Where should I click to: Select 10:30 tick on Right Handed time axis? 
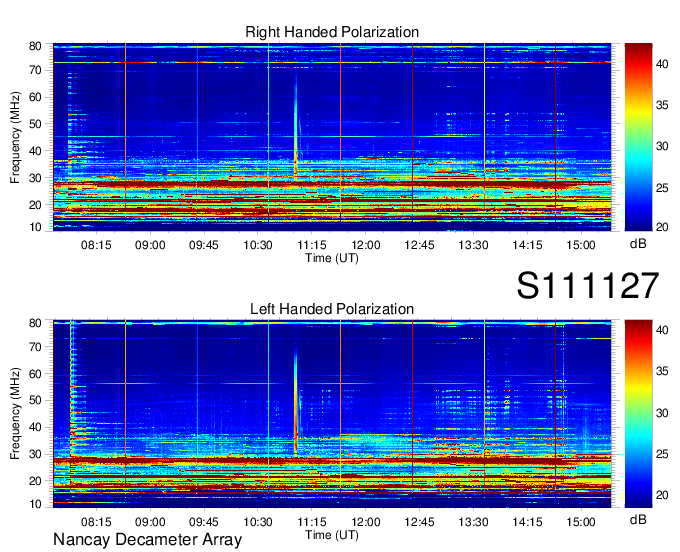[x=258, y=245]
